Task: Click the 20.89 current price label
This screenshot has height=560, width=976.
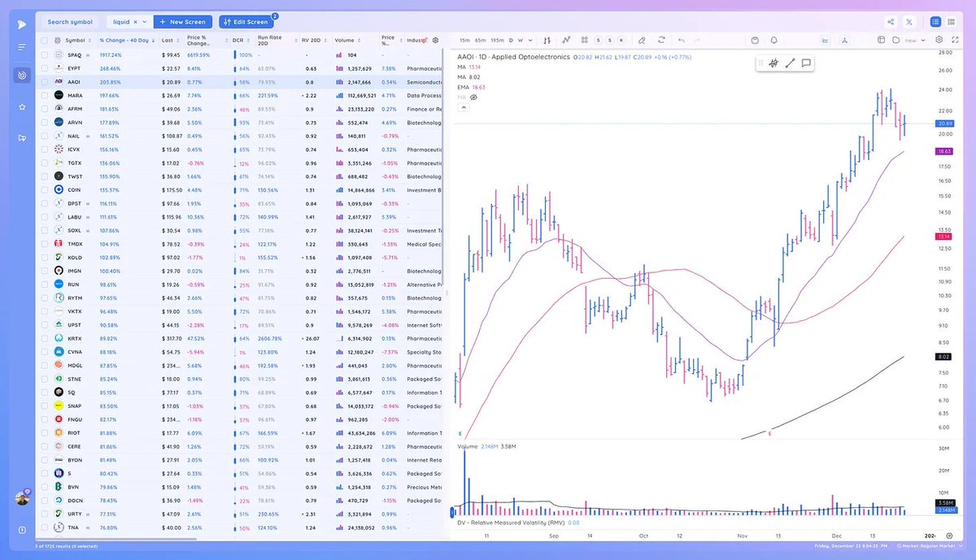Action: pyautogui.click(x=944, y=123)
